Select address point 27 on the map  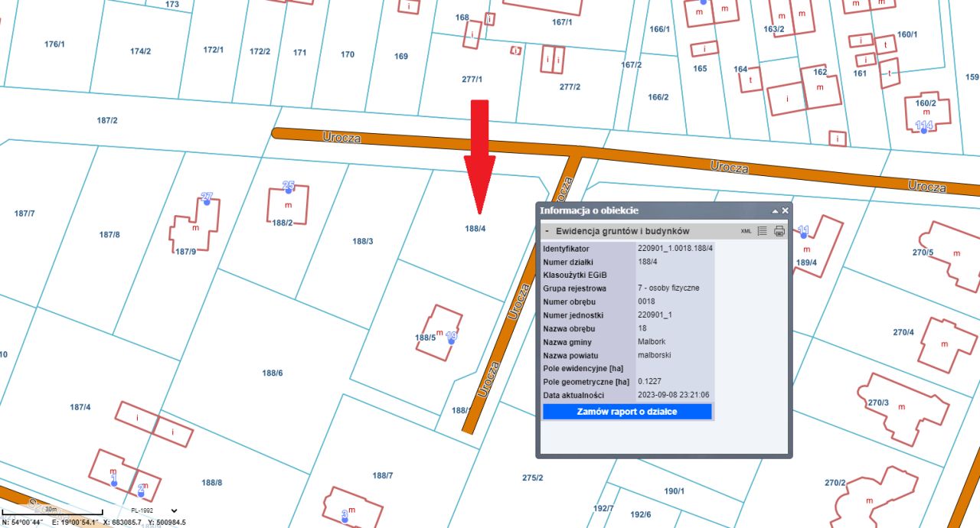(x=207, y=202)
